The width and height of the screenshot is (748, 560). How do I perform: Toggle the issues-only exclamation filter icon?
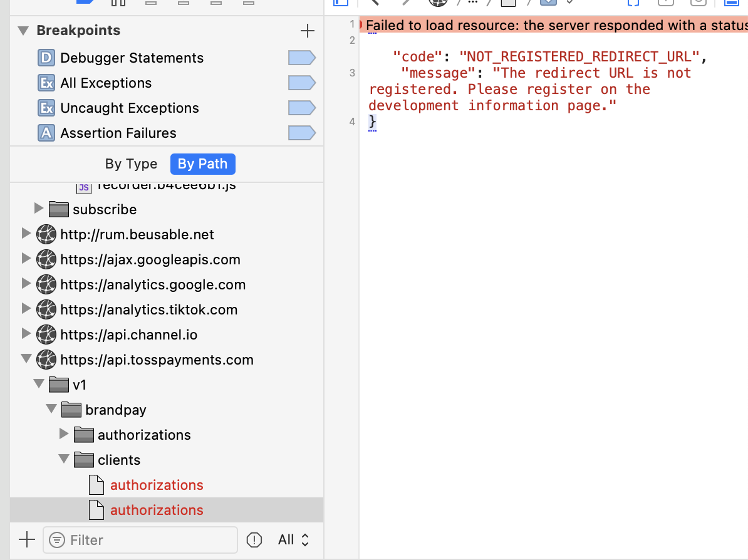254,540
